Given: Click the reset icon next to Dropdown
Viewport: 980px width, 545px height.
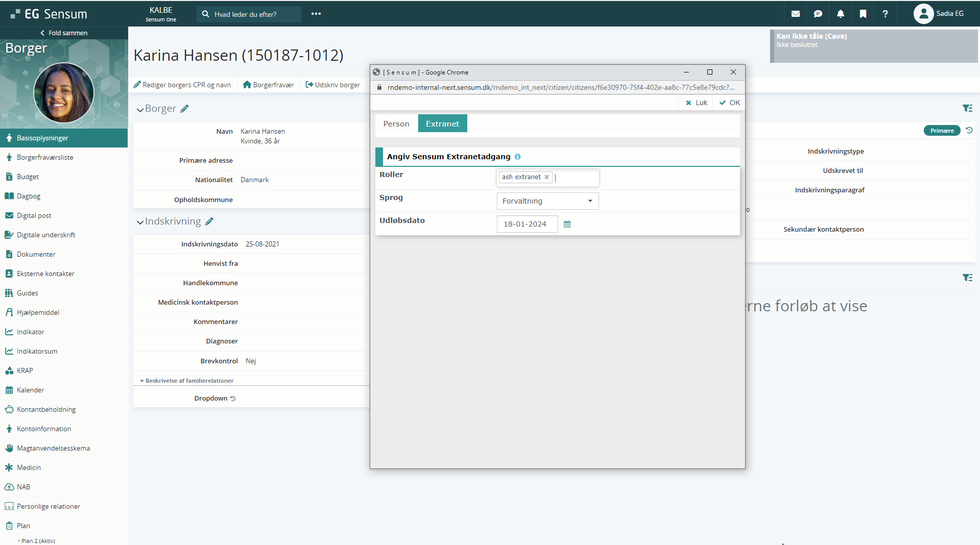Looking at the screenshot, I should 233,399.
